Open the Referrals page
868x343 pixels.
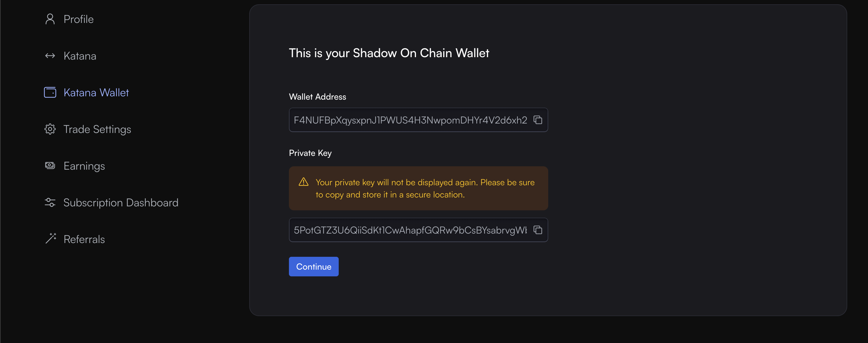click(84, 239)
